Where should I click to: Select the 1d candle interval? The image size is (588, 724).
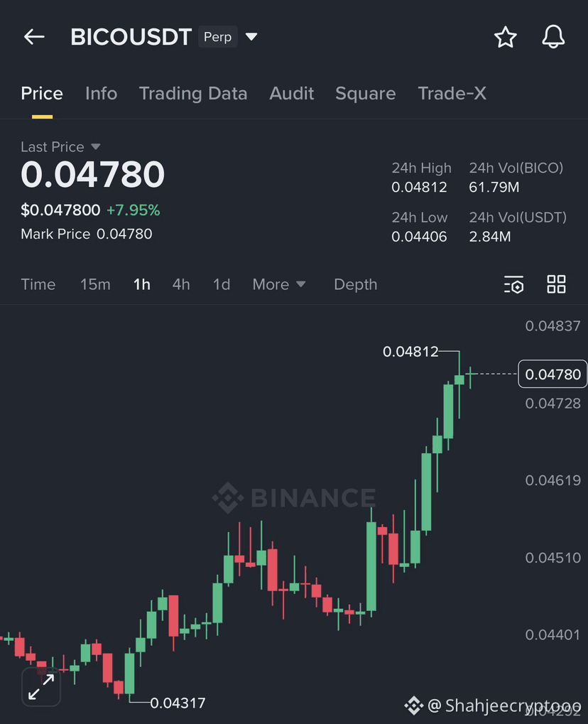pos(221,284)
